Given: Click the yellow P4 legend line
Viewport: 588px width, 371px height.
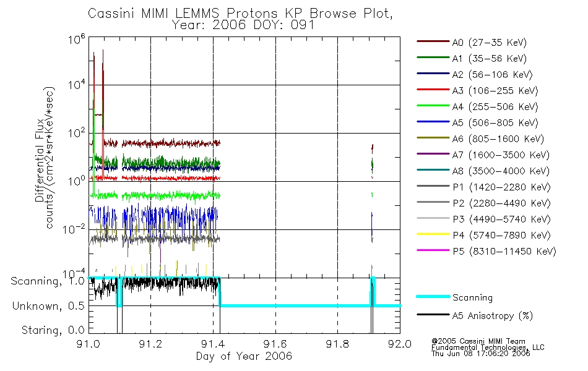Looking at the screenshot, I should 433,234.
